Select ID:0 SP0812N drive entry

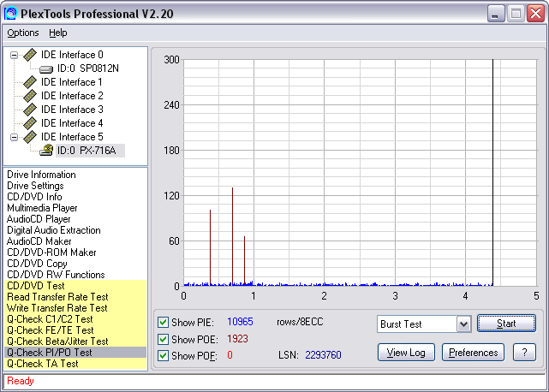point(88,68)
